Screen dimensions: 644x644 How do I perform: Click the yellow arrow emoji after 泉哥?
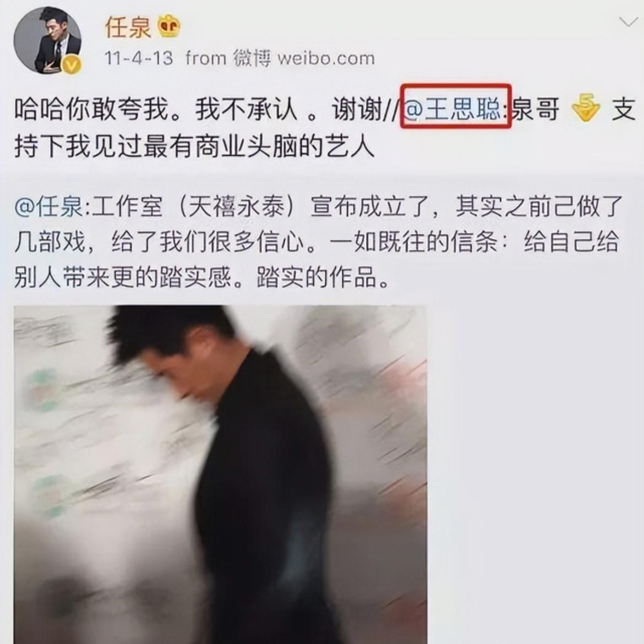(x=585, y=108)
